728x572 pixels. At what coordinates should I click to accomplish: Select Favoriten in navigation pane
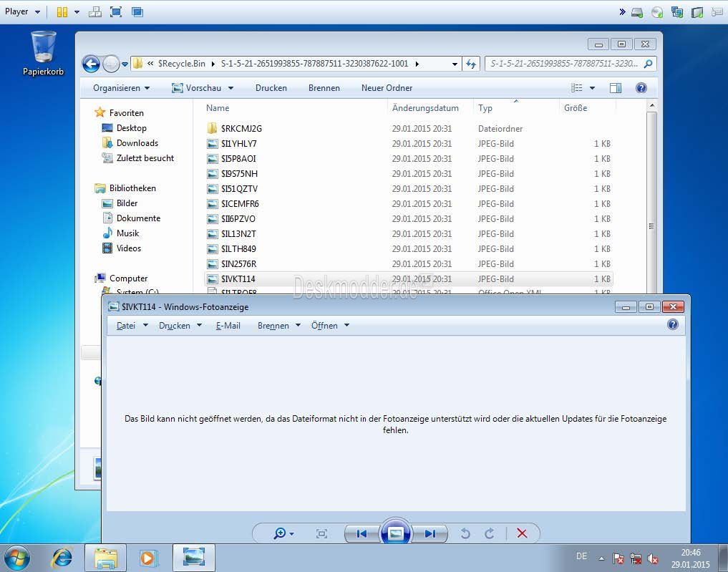[120, 113]
